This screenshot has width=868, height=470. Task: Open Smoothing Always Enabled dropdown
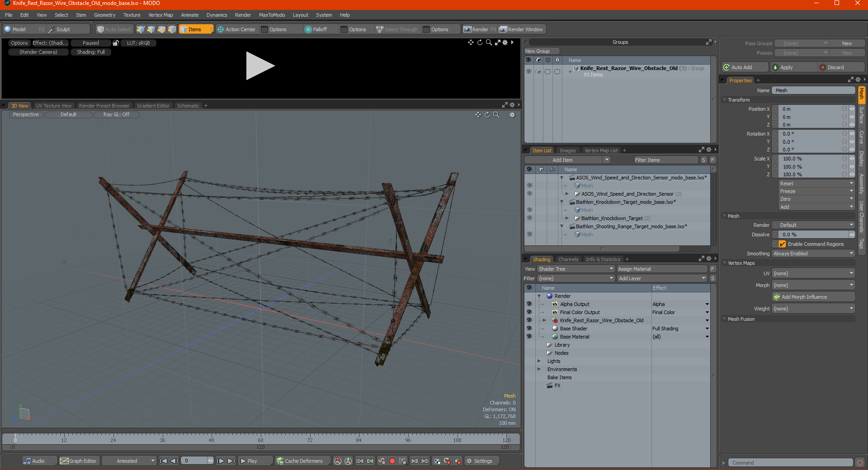(x=813, y=254)
